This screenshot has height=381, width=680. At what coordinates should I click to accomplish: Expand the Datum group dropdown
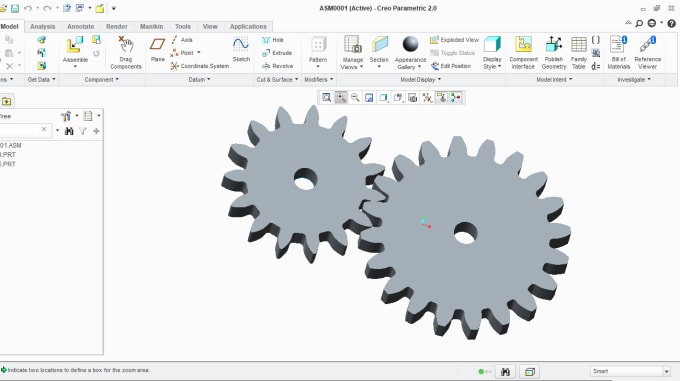(199, 80)
